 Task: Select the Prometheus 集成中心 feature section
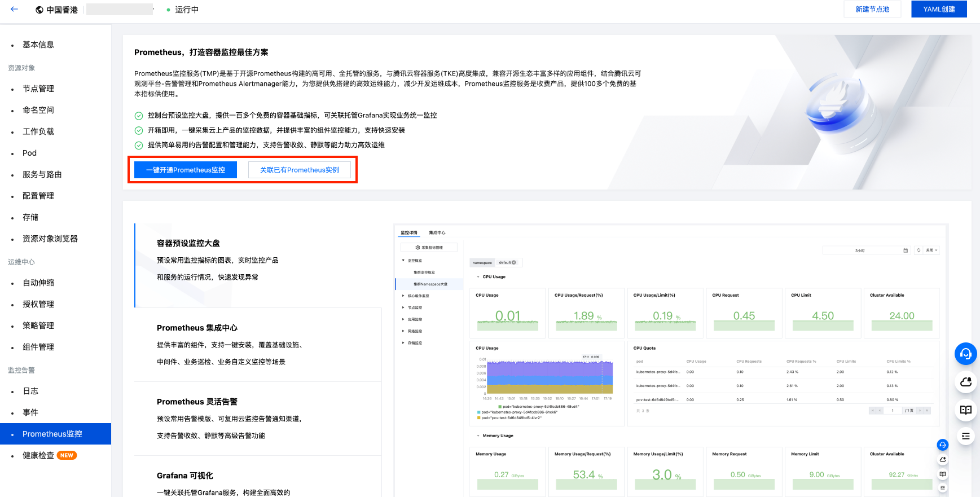[258, 344]
